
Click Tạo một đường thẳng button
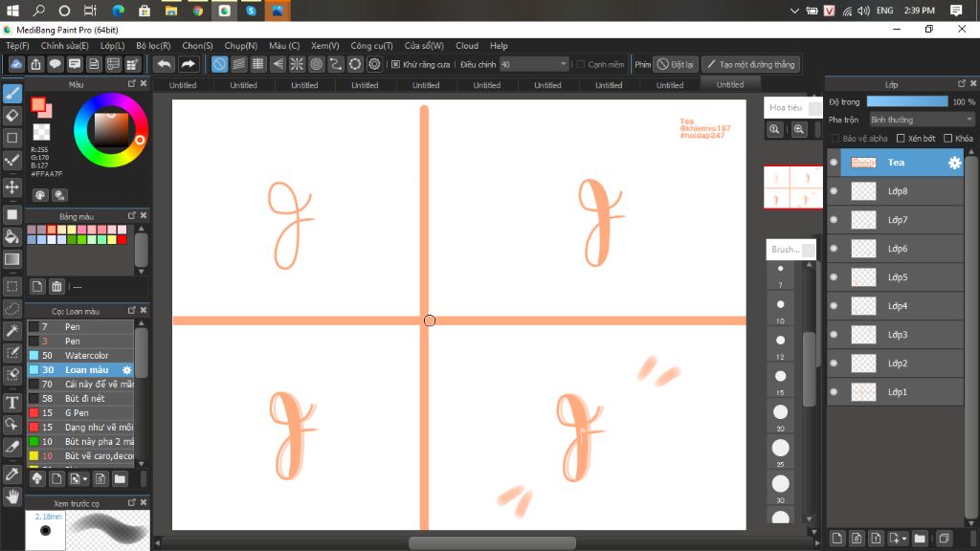coord(751,64)
